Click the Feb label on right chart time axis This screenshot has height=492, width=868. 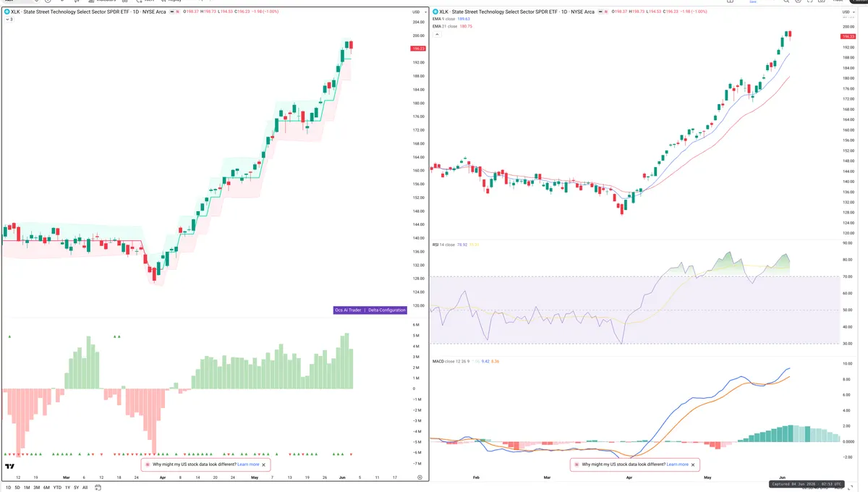(476, 478)
